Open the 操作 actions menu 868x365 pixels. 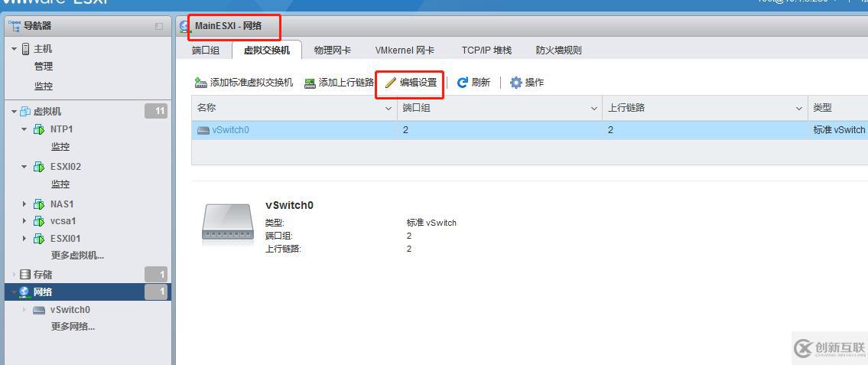(x=527, y=83)
